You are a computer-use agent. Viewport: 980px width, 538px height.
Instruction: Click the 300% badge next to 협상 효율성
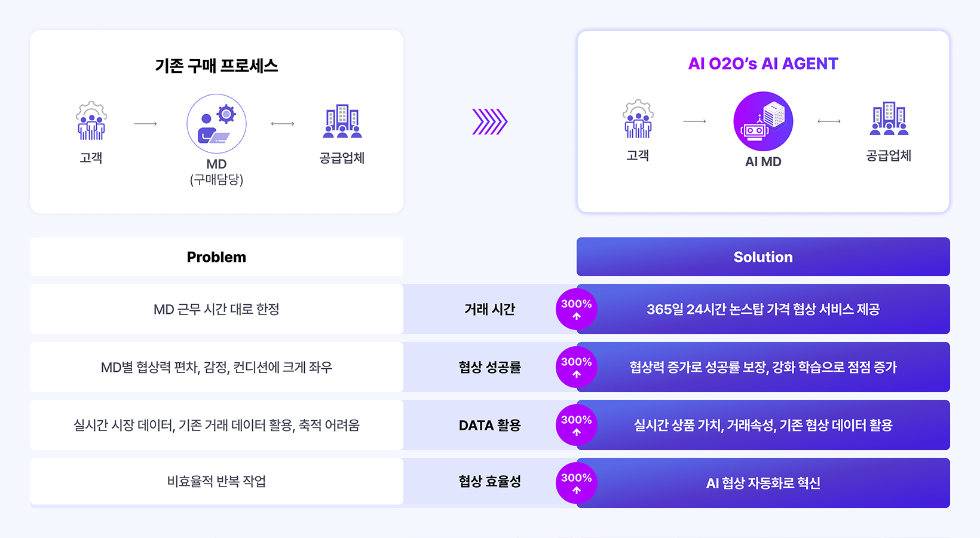(x=577, y=483)
